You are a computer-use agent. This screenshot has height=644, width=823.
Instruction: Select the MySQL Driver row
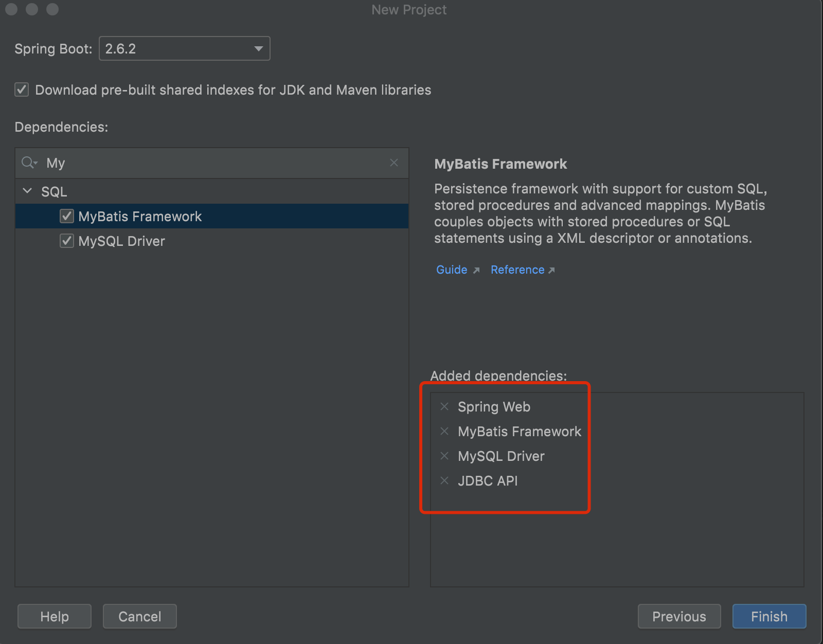[212, 241]
